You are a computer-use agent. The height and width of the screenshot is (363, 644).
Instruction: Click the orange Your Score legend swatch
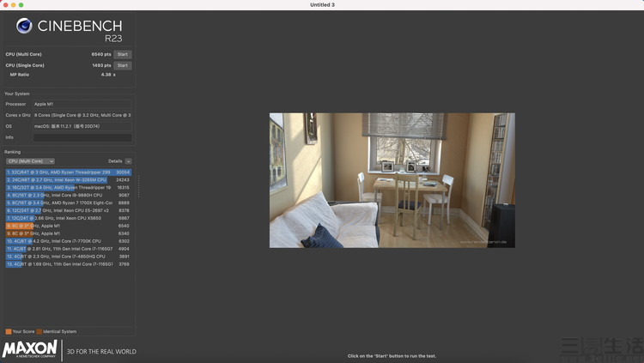[x=9, y=332]
